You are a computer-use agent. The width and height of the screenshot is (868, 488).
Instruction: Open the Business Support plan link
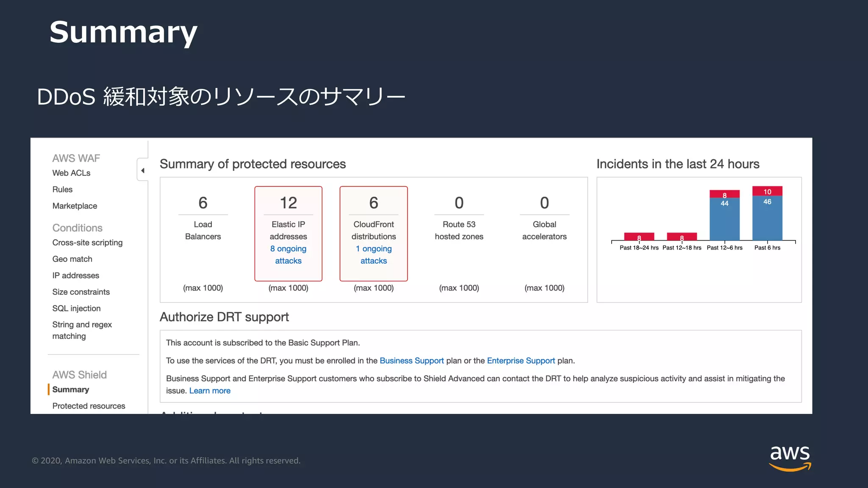(412, 360)
